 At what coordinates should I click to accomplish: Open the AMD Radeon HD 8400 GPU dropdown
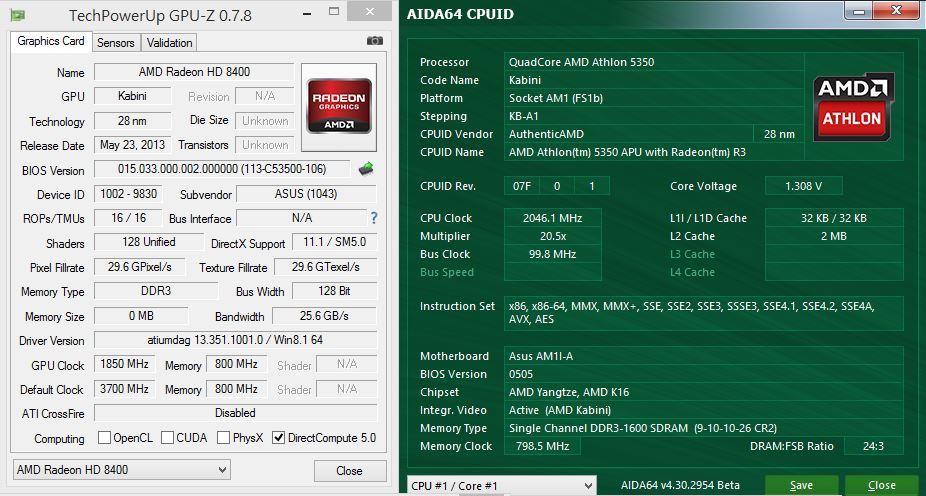tap(121, 470)
